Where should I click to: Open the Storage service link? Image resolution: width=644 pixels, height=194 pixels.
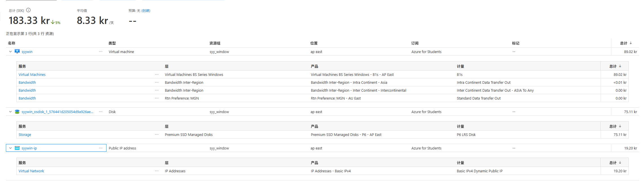25,135
